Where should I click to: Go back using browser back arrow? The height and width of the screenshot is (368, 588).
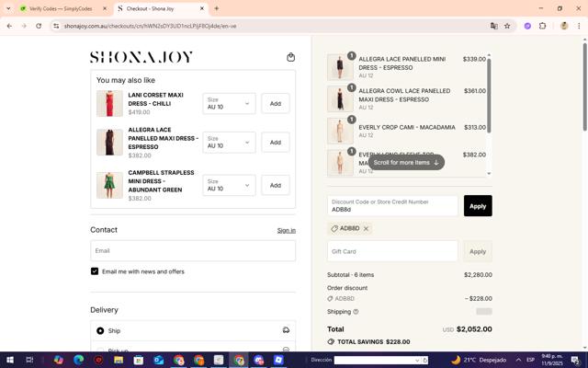9,26
